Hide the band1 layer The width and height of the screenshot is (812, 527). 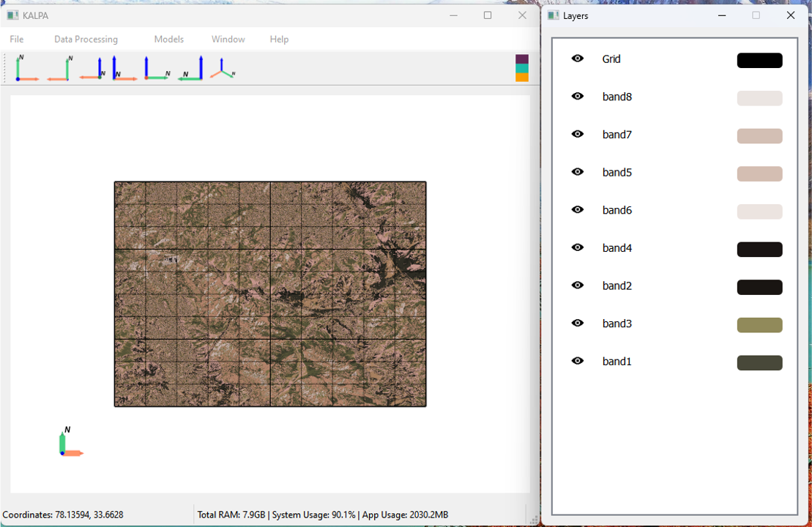(578, 361)
